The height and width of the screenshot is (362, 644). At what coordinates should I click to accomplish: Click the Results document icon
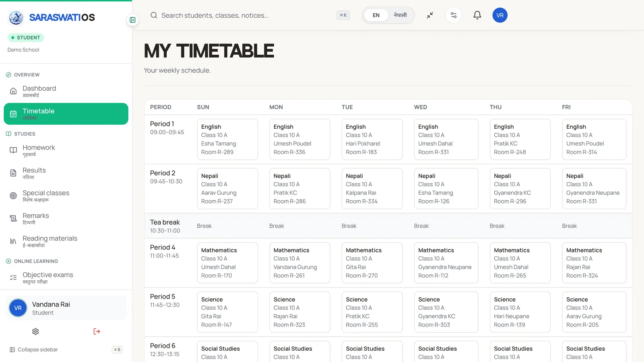tap(13, 173)
